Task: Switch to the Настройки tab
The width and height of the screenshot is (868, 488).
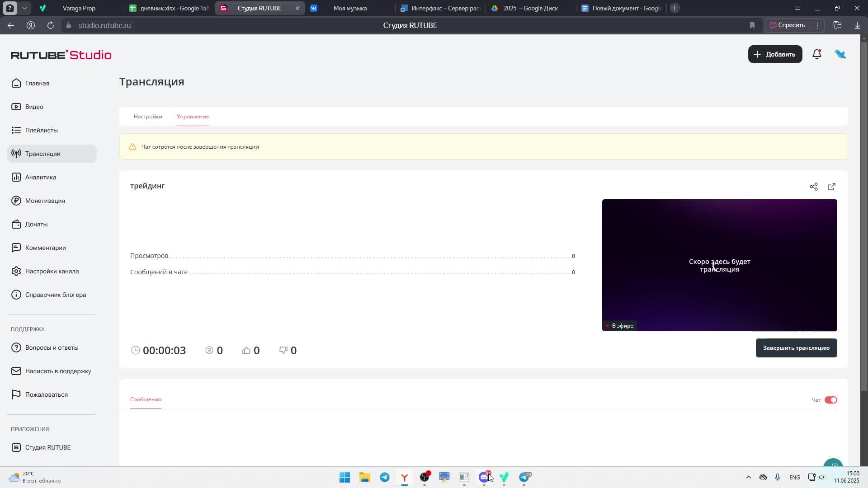Action: pos(148,117)
